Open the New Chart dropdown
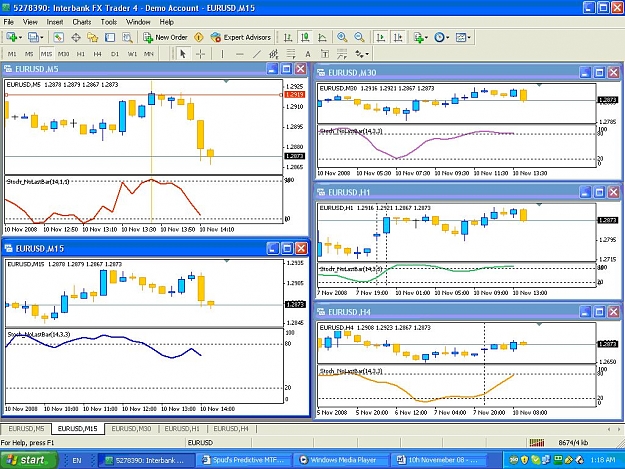 (14, 37)
